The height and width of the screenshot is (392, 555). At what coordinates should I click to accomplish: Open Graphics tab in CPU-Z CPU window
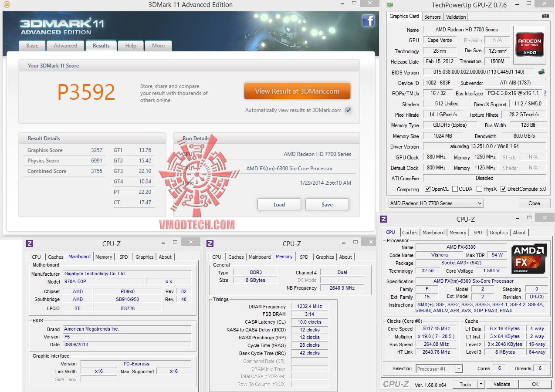point(499,233)
